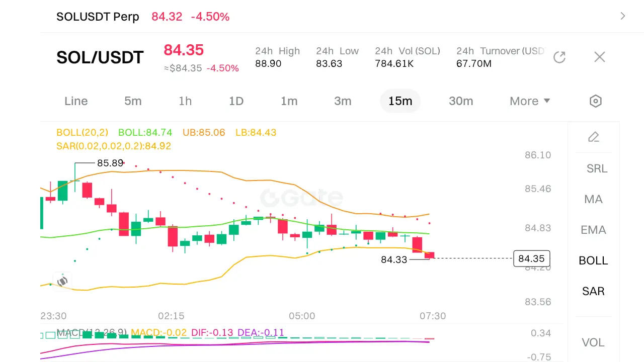Screen dimensions: 644x362
Task: Click the -4.50% beside SOLUSDT Perp
Action: point(210,17)
